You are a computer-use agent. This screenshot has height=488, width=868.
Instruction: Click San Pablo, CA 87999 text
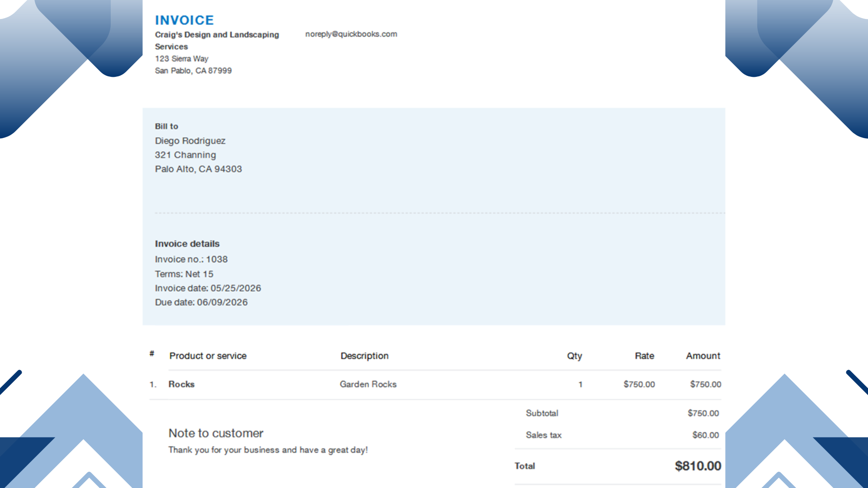(193, 71)
